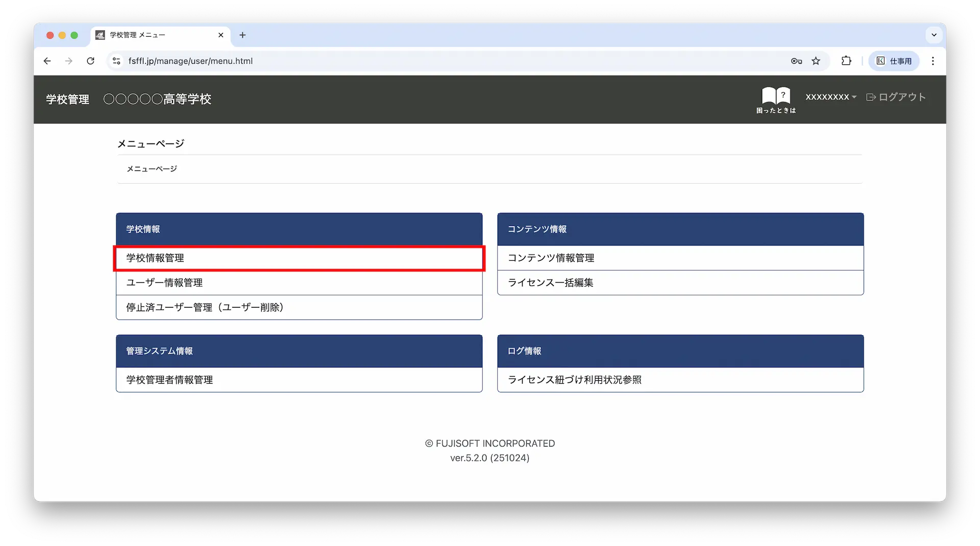Open the browser extensions puzzle icon
This screenshot has width=980, height=546.
846,61
